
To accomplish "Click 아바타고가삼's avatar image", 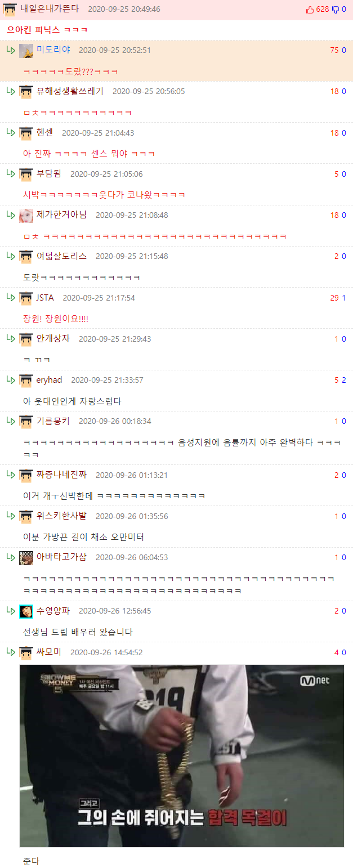I will (26, 558).
